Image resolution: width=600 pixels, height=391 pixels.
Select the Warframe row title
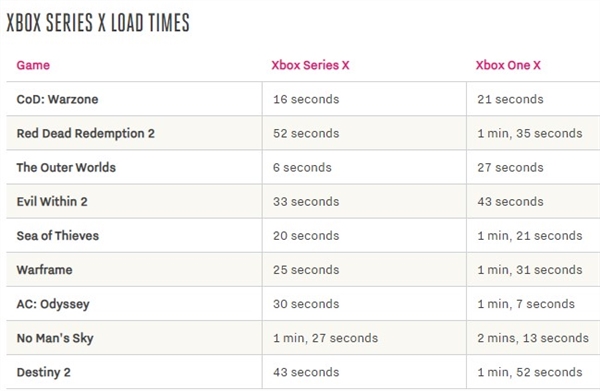point(44,269)
